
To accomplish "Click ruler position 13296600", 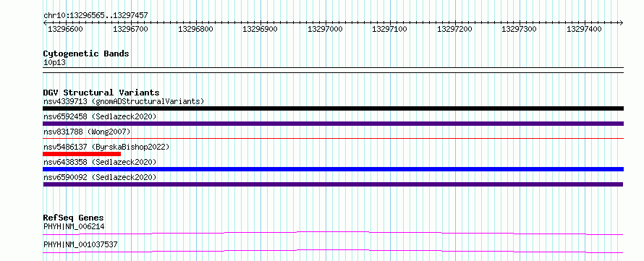I will pyautogui.click(x=66, y=29).
